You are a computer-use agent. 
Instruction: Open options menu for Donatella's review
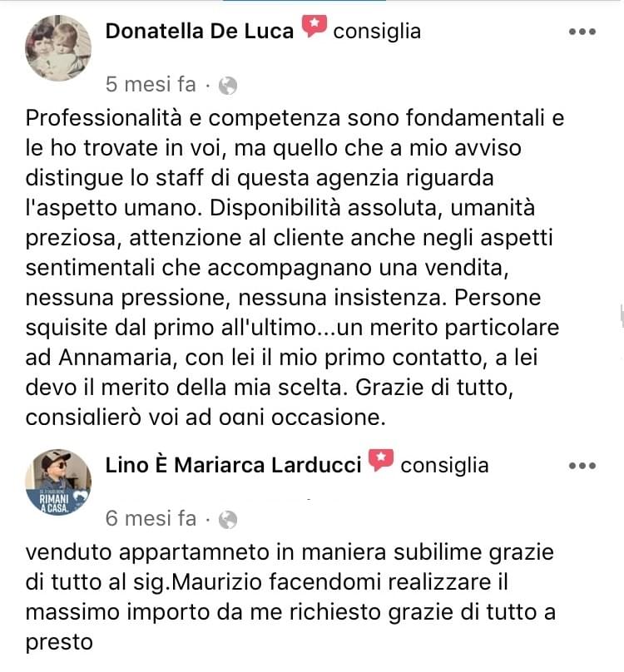pos(582,32)
